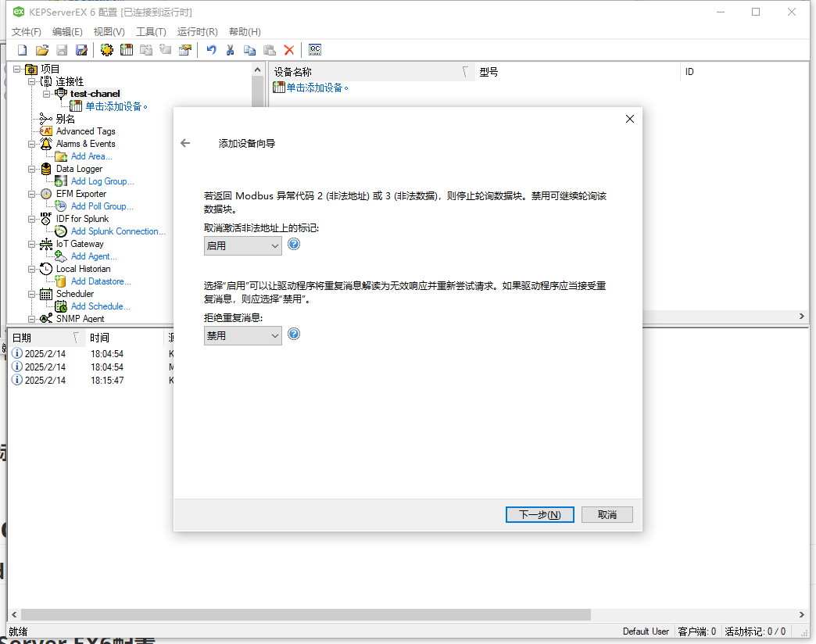The width and height of the screenshot is (816, 644).
Task: Open the 帮助(H) menu
Action: point(245,32)
